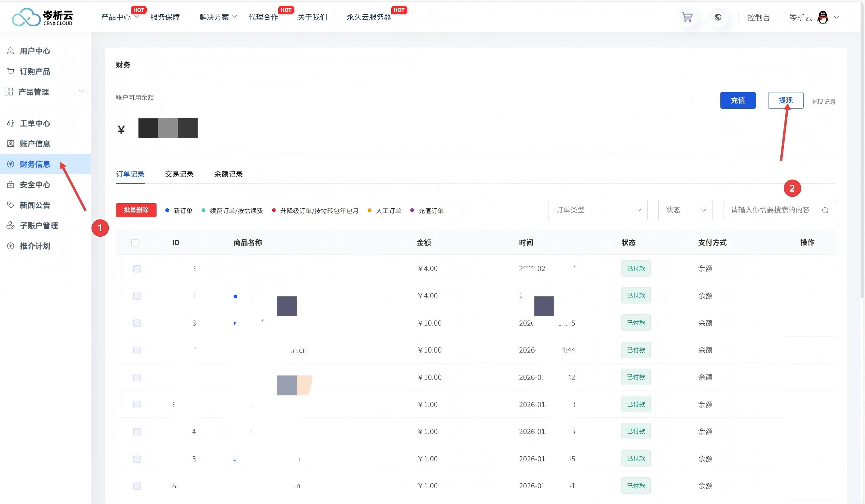
Task: Click the 新闻公告 tag icon
Action: 11,205
